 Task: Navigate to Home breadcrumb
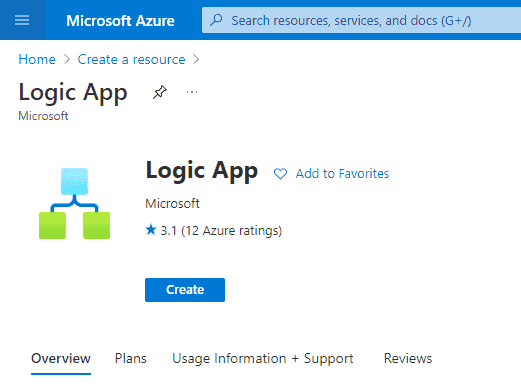37,59
